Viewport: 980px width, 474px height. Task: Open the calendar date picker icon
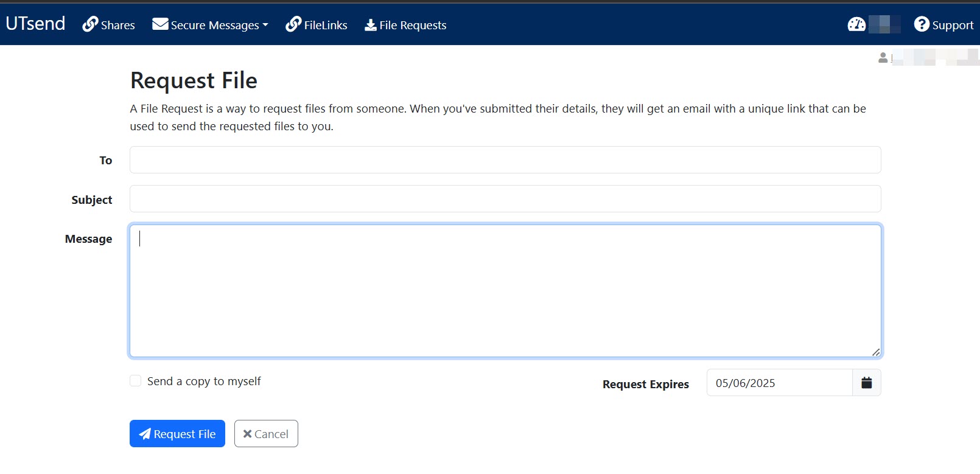[x=866, y=383]
